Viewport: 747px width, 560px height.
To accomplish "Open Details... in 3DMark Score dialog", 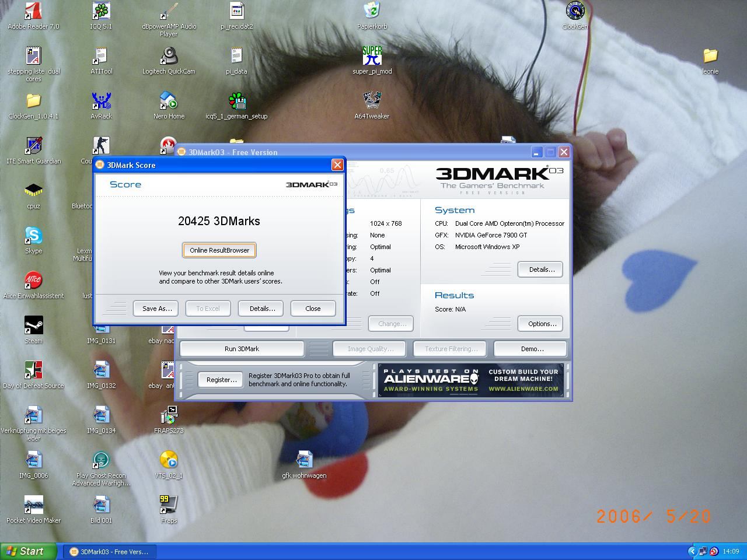I will click(262, 309).
